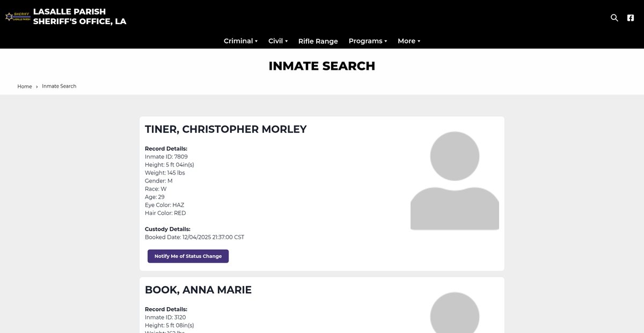The image size is (644, 333).
Task: Open the Programs dropdown menu
Action: [368, 41]
